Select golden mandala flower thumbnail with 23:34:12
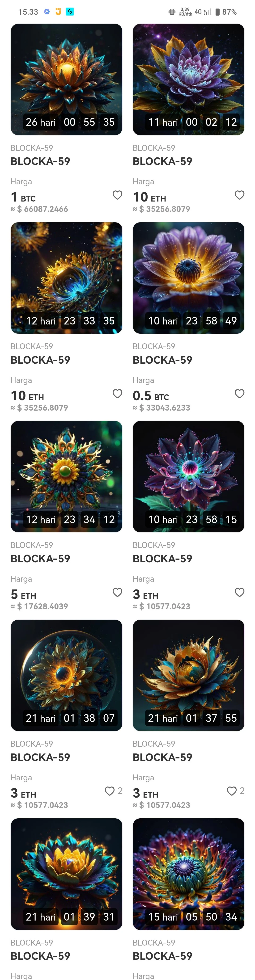This screenshot has width=255, height=980. click(67, 477)
